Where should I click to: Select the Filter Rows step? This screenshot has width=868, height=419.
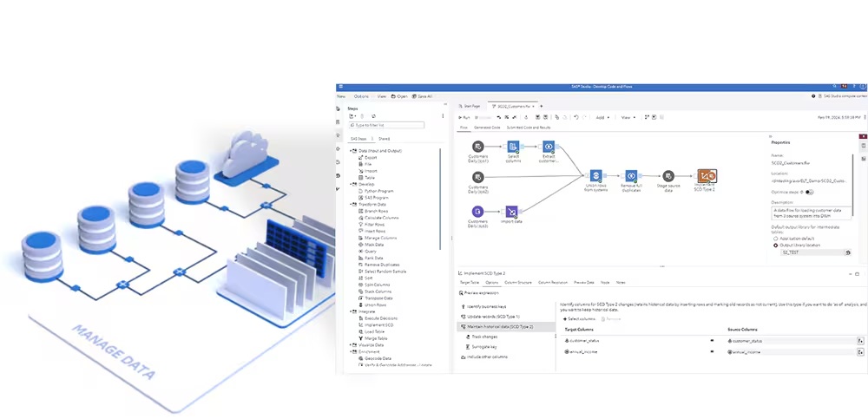[372, 224]
